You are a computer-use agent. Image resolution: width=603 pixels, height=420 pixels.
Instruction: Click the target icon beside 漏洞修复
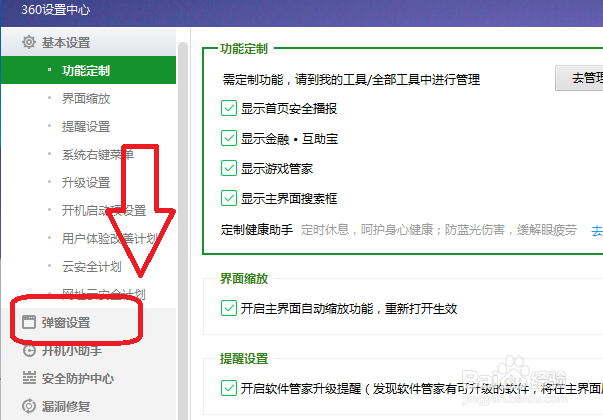point(29,406)
